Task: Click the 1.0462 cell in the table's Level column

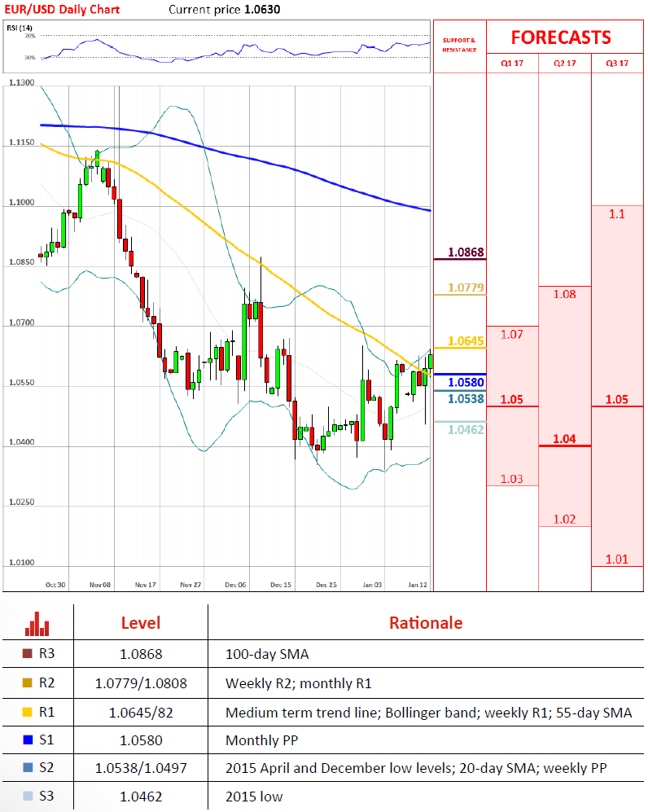Action: [141, 797]
